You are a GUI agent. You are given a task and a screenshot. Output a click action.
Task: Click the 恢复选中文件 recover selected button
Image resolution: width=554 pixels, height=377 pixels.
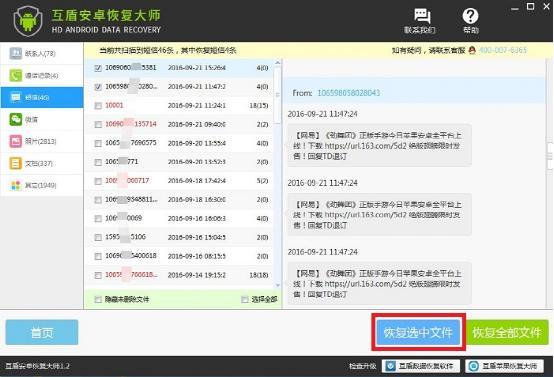pos(418,332)
